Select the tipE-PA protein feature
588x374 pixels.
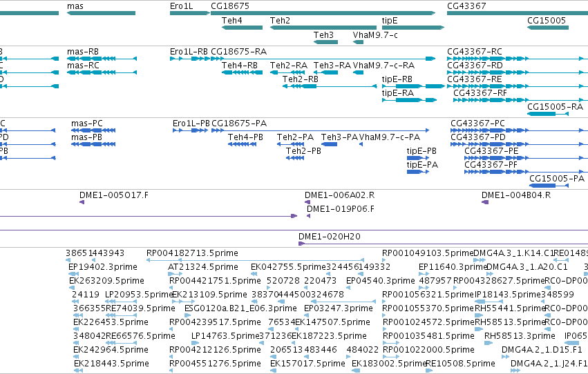tap(418, 172)
